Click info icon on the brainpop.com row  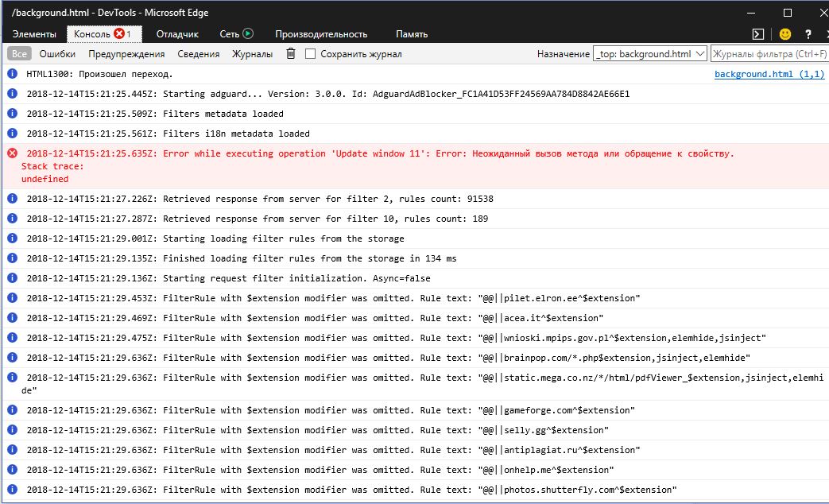click(12, 358)
